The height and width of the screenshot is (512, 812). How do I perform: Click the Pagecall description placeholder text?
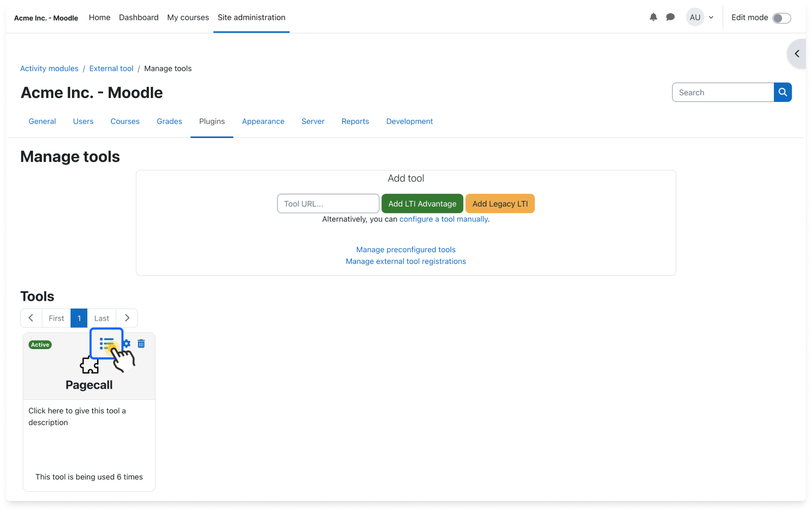[x=77, y=417]
